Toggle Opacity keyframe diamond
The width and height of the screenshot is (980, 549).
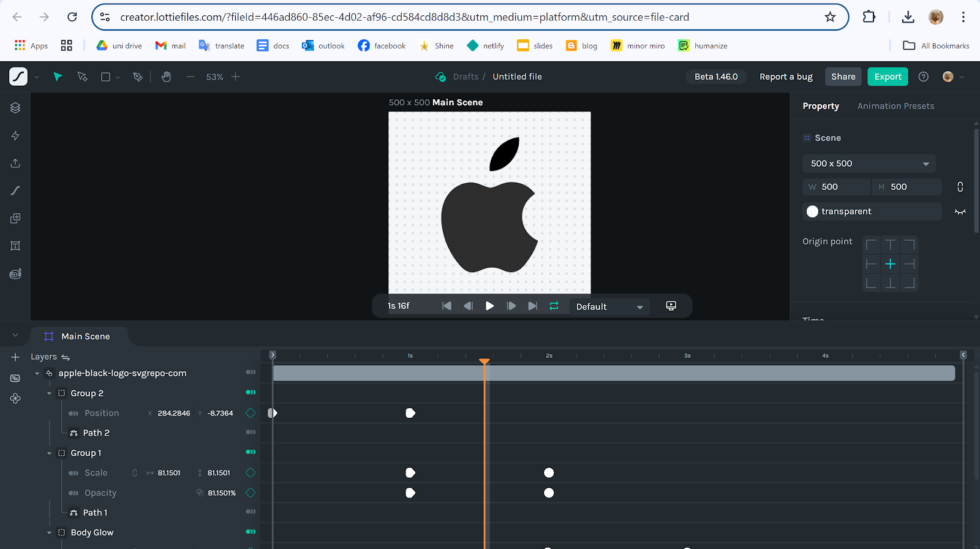point(251,493)
